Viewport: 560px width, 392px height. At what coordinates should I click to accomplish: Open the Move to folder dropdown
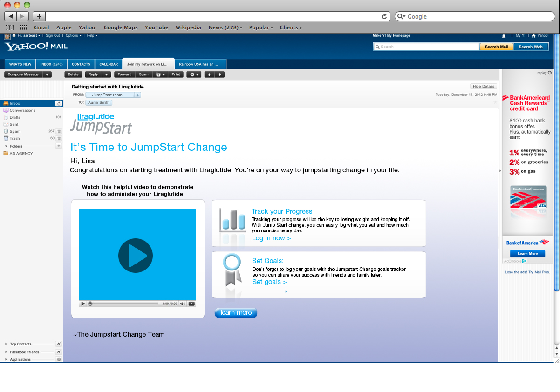click(160, 74)
